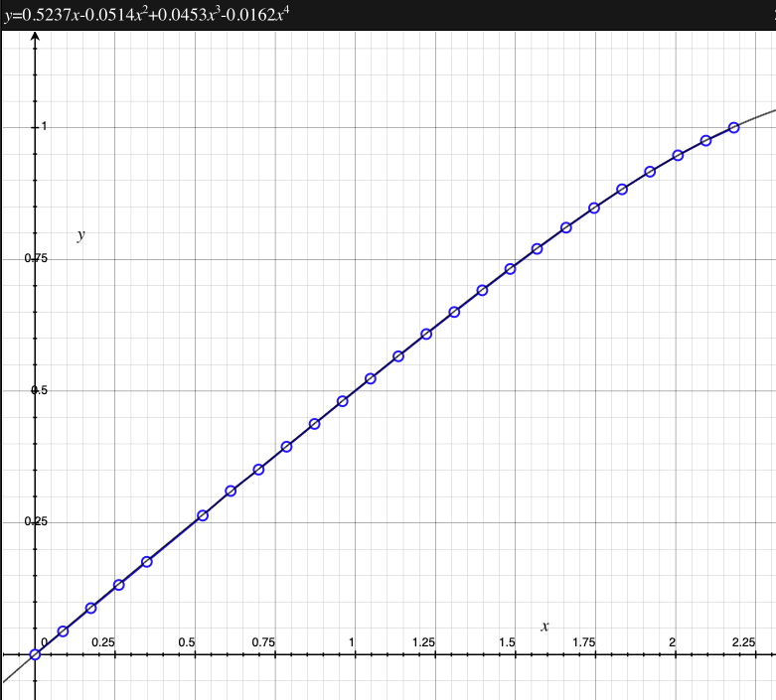Click the x axis label
Screen dimensions: 776x700
point(544,627)
